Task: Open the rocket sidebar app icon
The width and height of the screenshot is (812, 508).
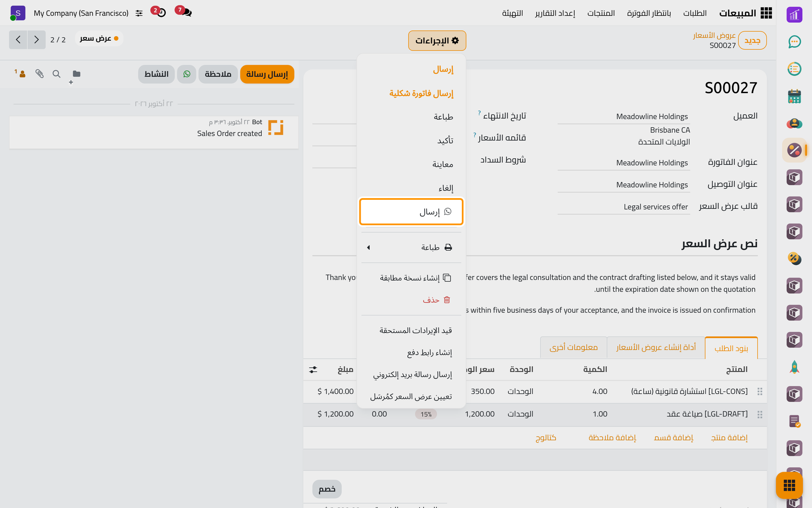Action: [x=794, y=367]
